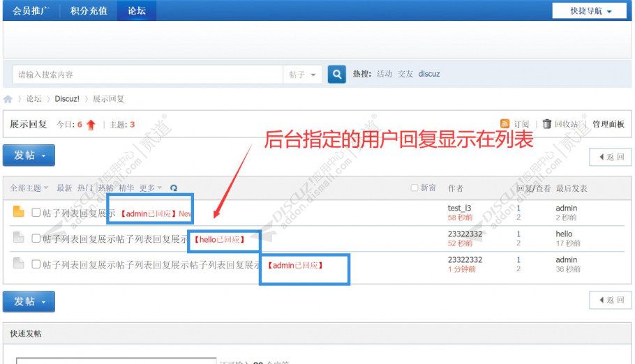Tick the checkbox of the test_l3 thread
The image size is (635, 364).
36,213
